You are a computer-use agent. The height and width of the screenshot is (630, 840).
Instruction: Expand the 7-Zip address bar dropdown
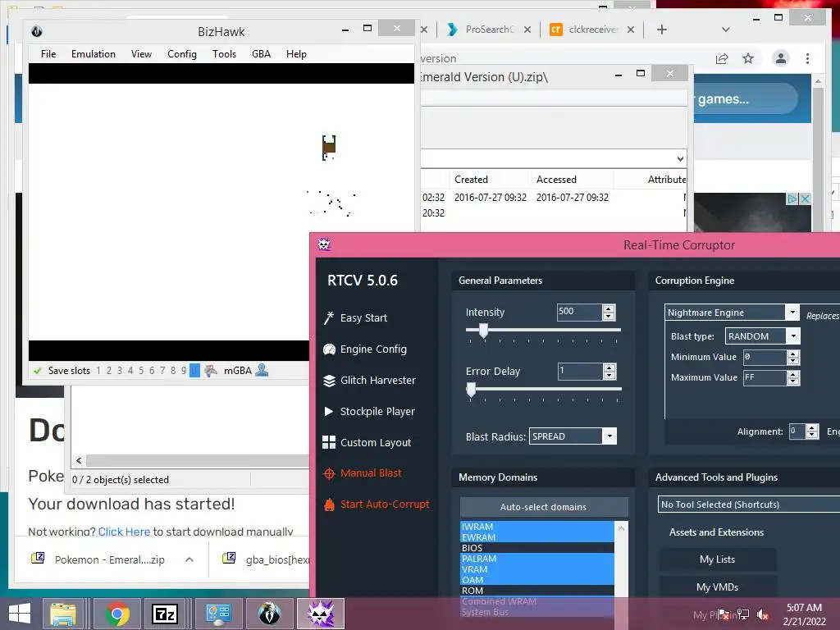(x=680, y=158)
